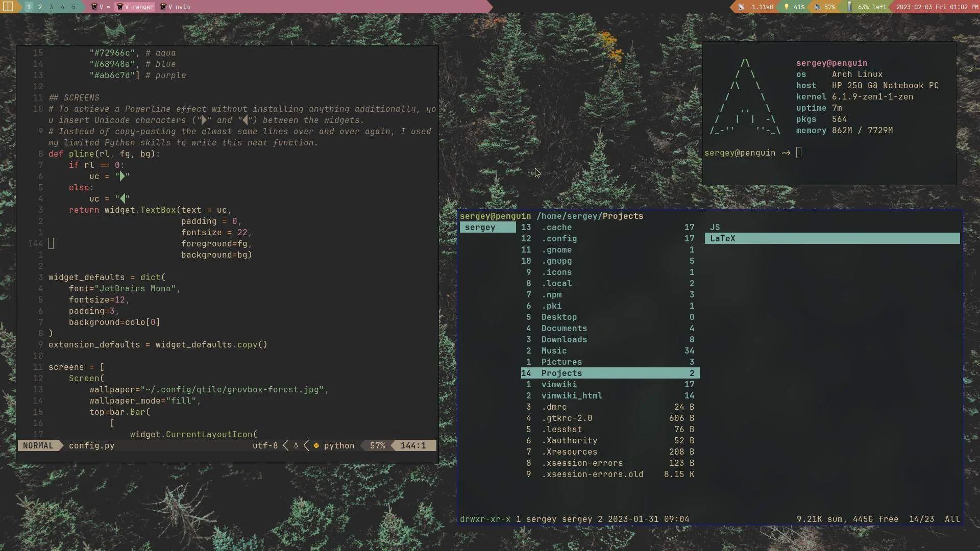
Task: Switch to workspace 2
Action: (40, 7)
